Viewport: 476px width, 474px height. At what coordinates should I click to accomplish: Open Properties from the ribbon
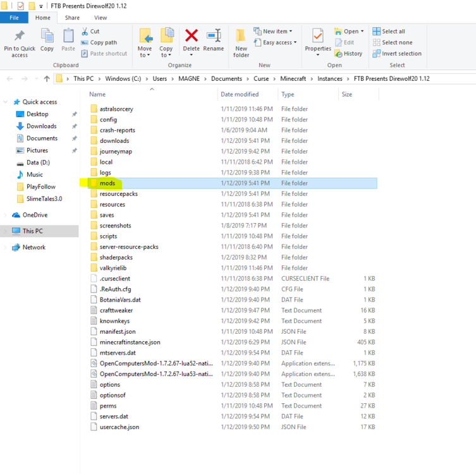tap(317, 37)
